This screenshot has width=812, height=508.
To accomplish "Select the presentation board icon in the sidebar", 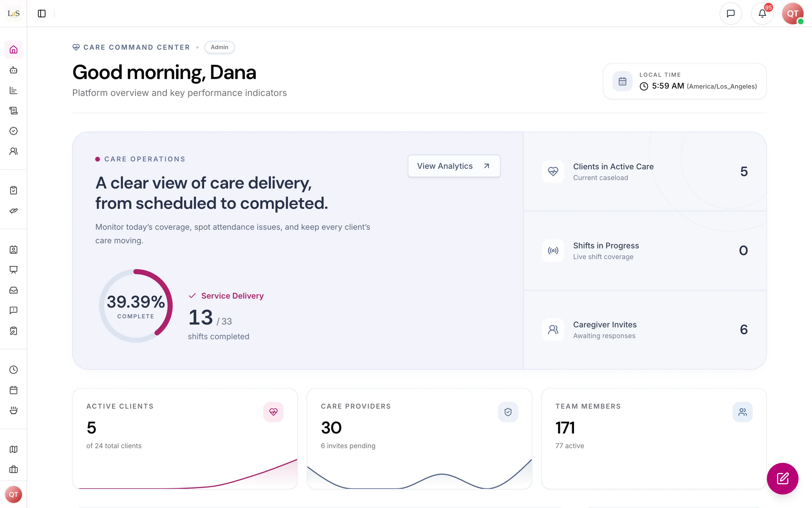I will (x=14, y=270).
